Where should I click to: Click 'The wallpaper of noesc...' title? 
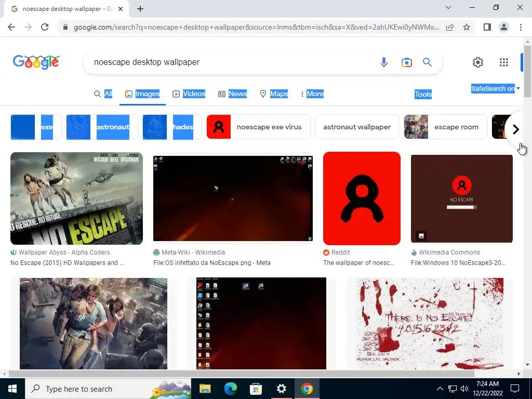click(358, 262)
